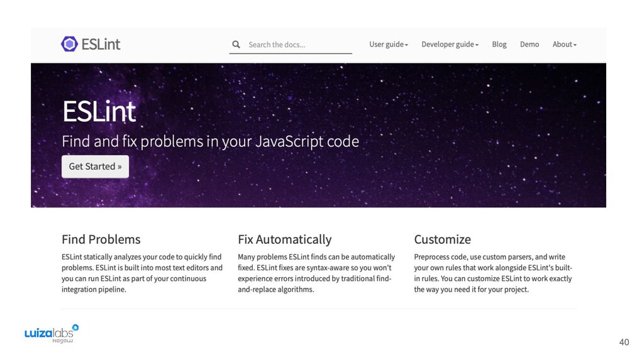Click the Customize heading
644x362 pixels.
442,239
